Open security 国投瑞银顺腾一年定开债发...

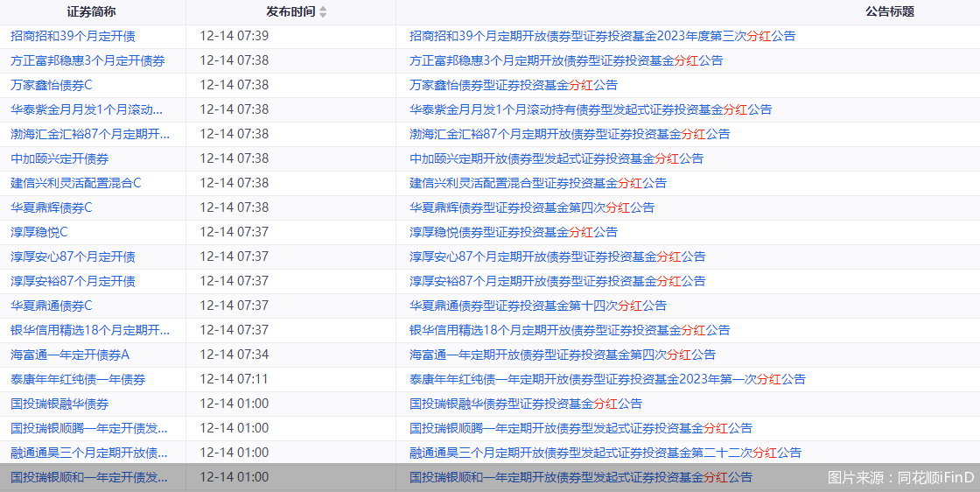coord(89,427)
